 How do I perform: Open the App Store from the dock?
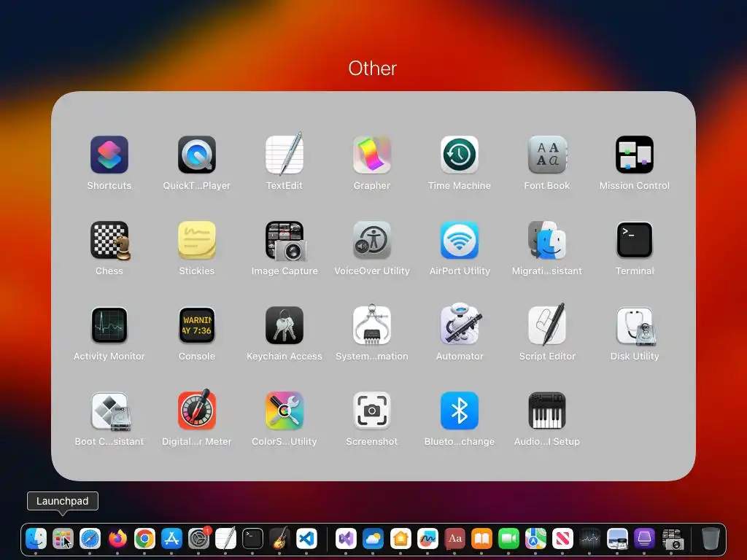(x=171, y=539)
